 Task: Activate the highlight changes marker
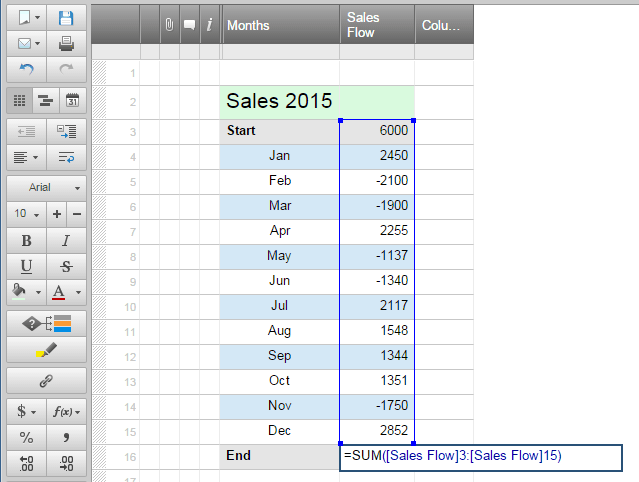click(45, 350)
